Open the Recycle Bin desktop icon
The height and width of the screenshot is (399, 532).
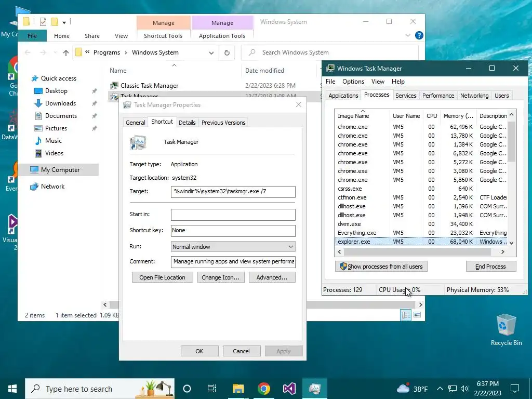tap(506, 325)
